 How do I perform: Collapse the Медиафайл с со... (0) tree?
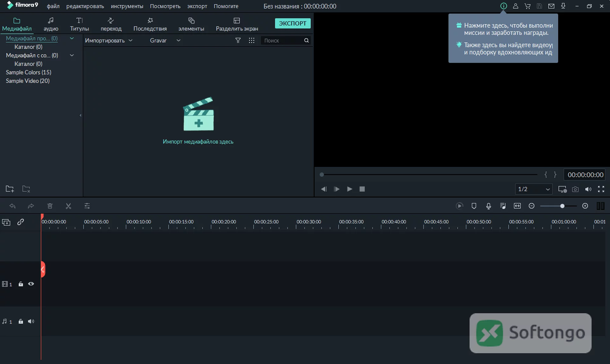click(x=72, y=55)
